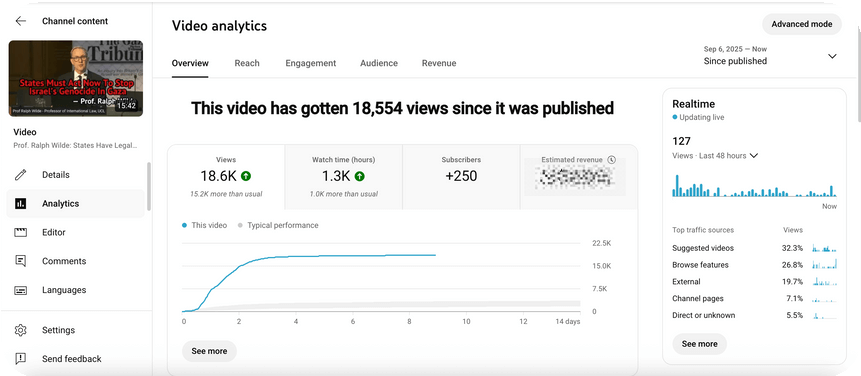
Task: Click See more under the views chart
Action: click(x=209, y=351)
